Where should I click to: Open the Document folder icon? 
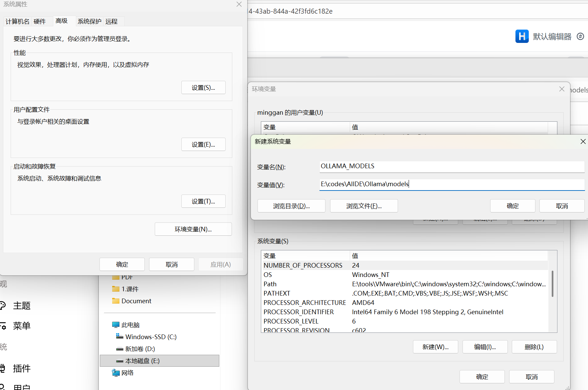(115, 301)
